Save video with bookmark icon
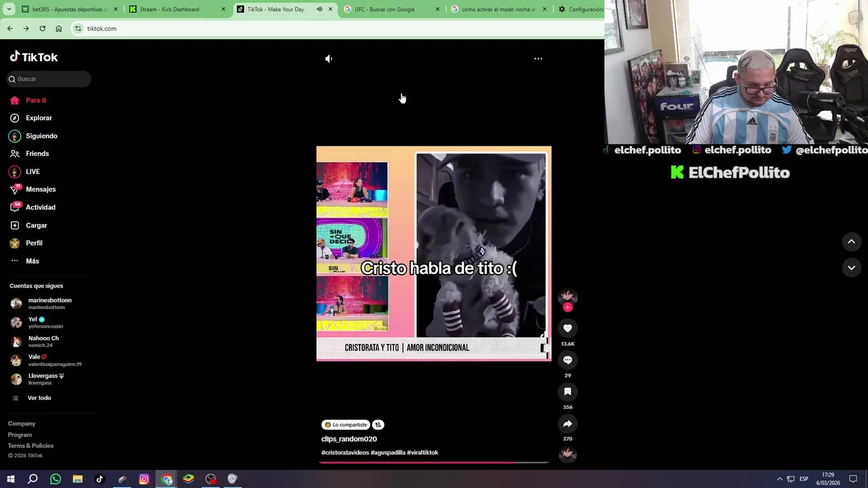The width and height of the screenshot is (868, 488). click(568, 392)
